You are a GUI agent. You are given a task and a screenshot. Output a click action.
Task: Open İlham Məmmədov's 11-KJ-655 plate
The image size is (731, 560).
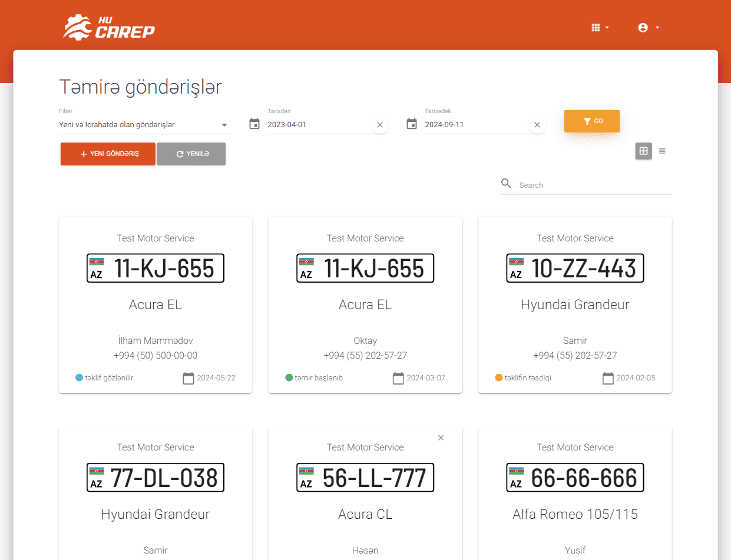tap(156, 268)
